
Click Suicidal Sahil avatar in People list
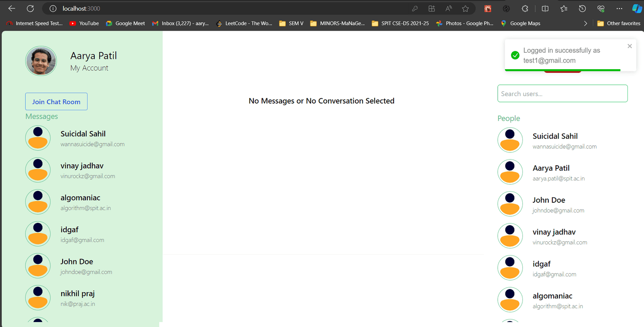coord(510,140)
